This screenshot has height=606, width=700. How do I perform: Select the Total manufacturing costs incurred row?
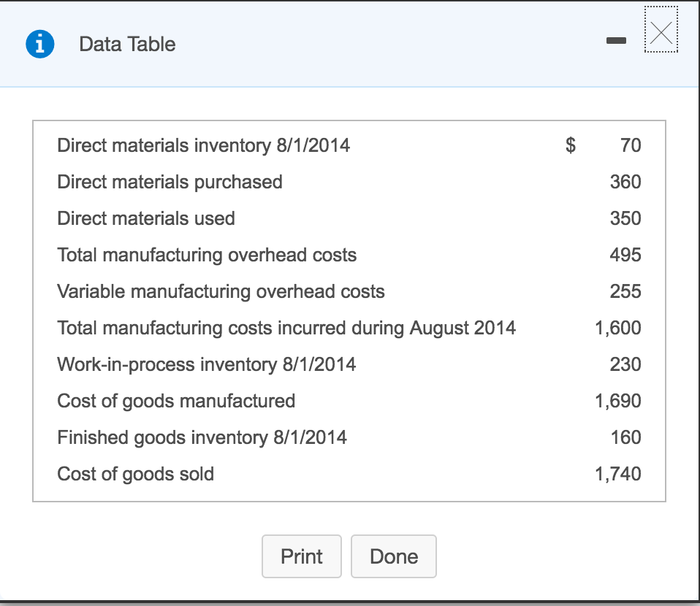tap(286, 328)
